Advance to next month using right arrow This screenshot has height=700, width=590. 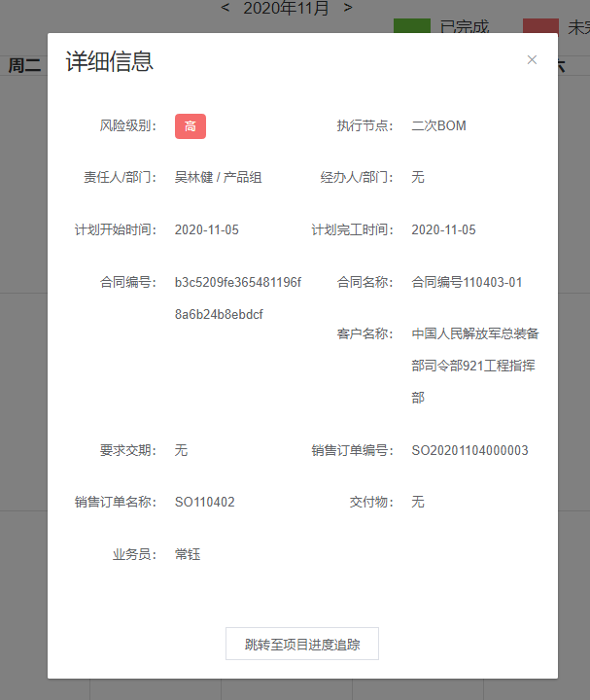click(348, 8)
